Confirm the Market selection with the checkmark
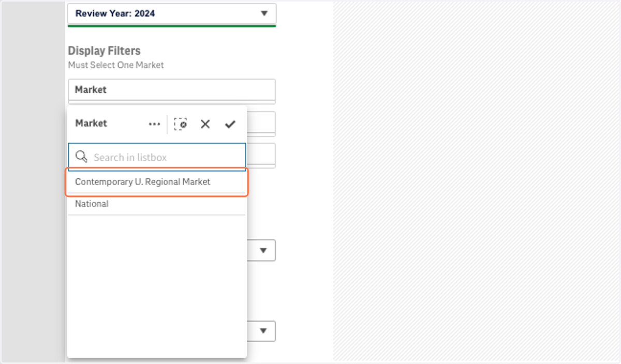The width and height of the screenshot is (621, 364). pyautogui.click(x=230, y=124)
